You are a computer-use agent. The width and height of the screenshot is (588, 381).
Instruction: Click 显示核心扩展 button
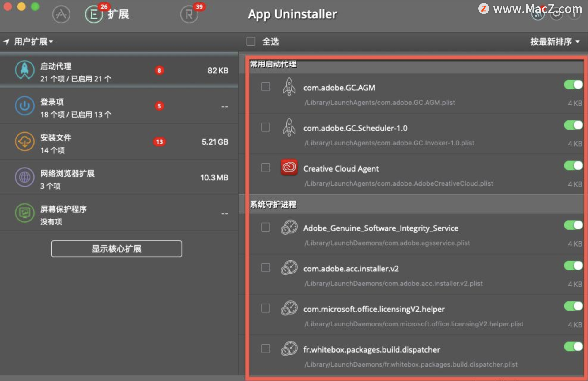[116, 249]
